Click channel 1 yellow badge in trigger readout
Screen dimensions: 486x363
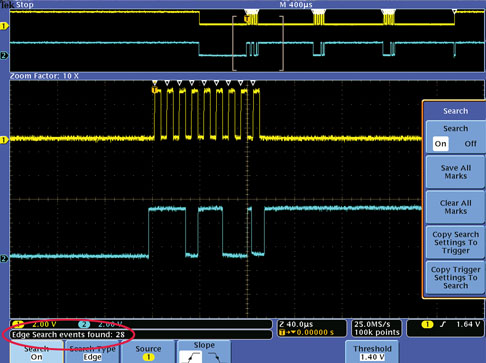pos(427,324)
